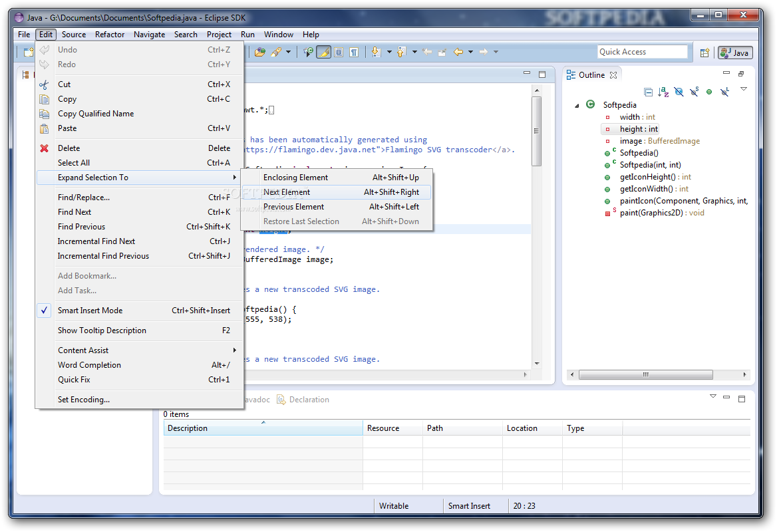Maximize the editor area
Image resolution: width=777 pixels, height=532 pixels.
point(542,74)
